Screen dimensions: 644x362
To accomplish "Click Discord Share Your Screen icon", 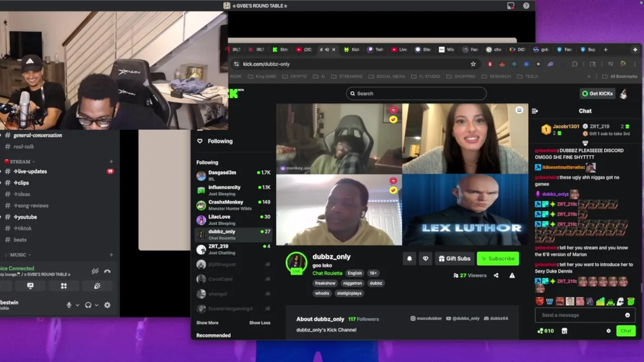I will 30,286.
